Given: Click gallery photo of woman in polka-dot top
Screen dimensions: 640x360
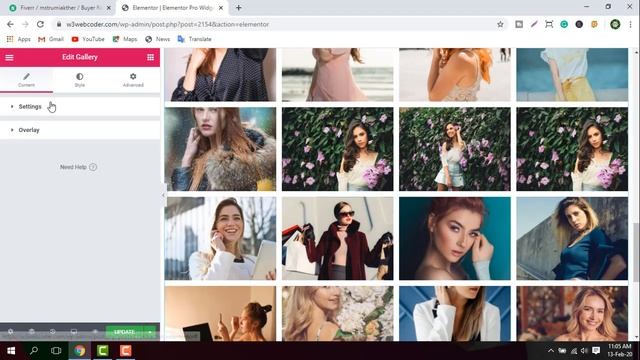Looking at the screenshot, I should [220, 75].
